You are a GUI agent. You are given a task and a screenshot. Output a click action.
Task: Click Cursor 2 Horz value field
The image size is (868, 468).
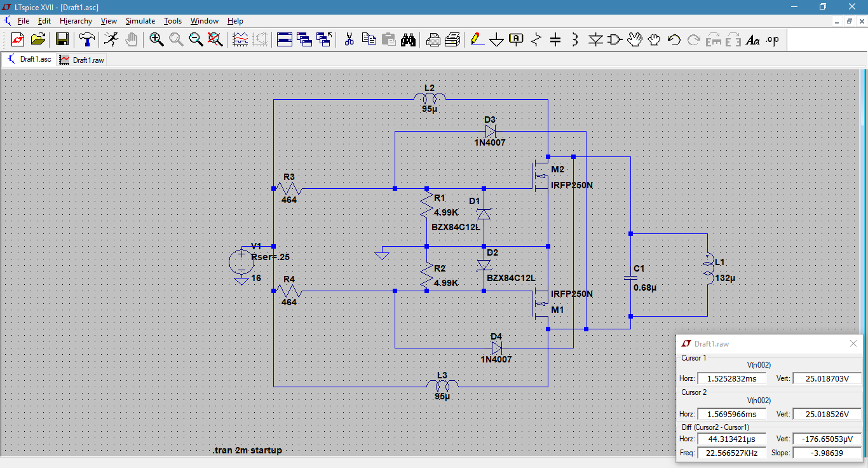(x=731, y=414)
